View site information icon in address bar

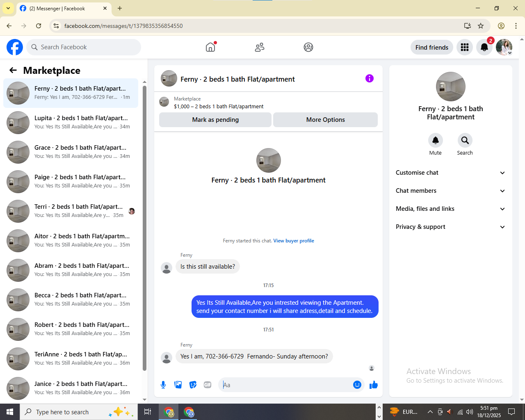57,26
